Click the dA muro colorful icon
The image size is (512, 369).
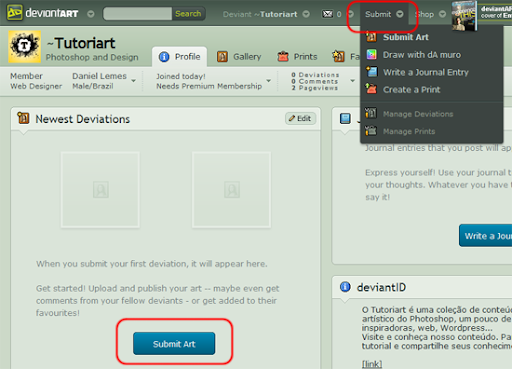371,54
